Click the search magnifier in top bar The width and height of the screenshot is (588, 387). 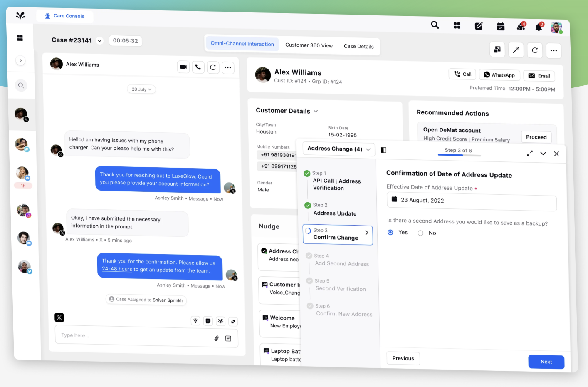point(435,25)
